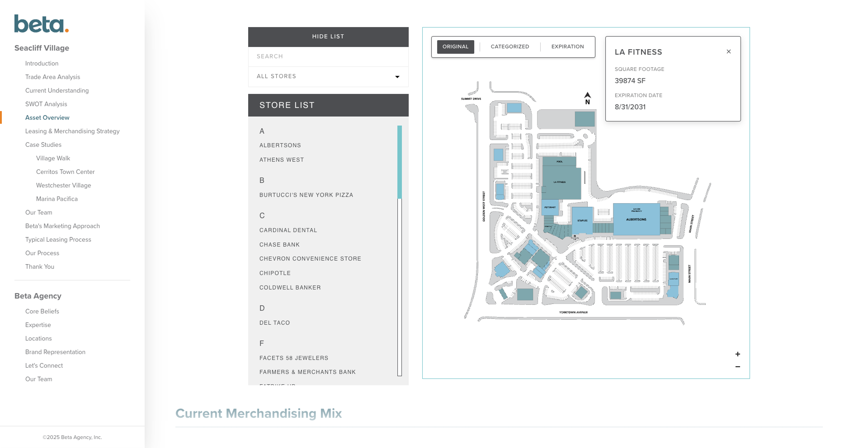The image size is (868, 448).
Task: Select Burtucci's New York Pizza
Action: (307, 195)
